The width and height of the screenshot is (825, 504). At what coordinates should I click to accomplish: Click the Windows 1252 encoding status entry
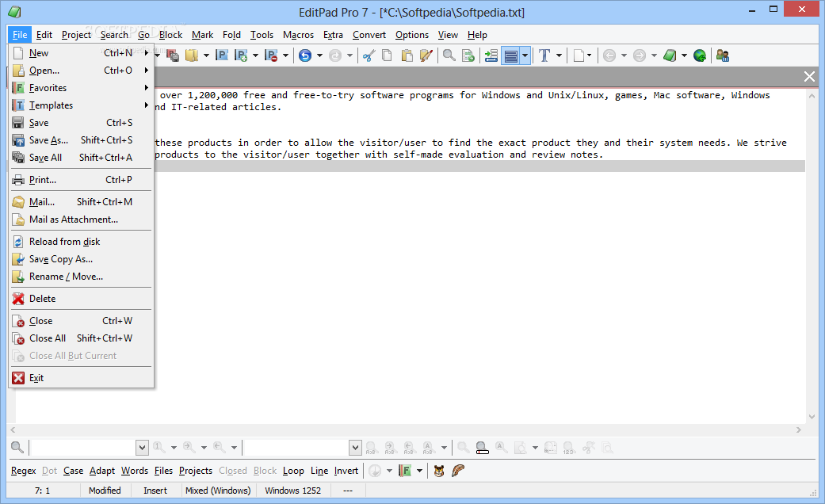tap(293, 491)
